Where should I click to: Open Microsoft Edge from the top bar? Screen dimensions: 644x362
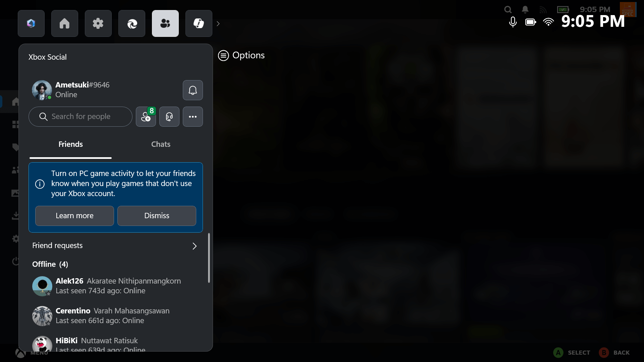131,23
